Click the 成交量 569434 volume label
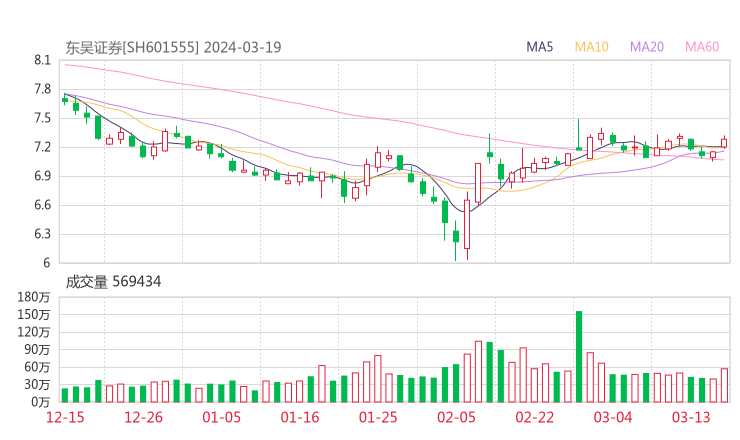The width and height of the screenshot is (740, 440). pos(113,282)
